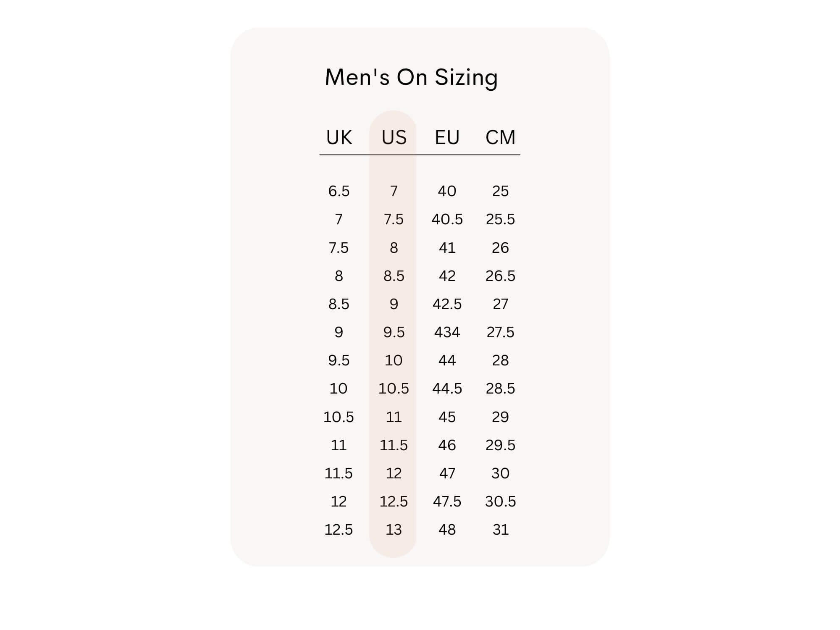840x630 pixels.
Task: Select US size 13 in the last row
Action: [394, 530]
